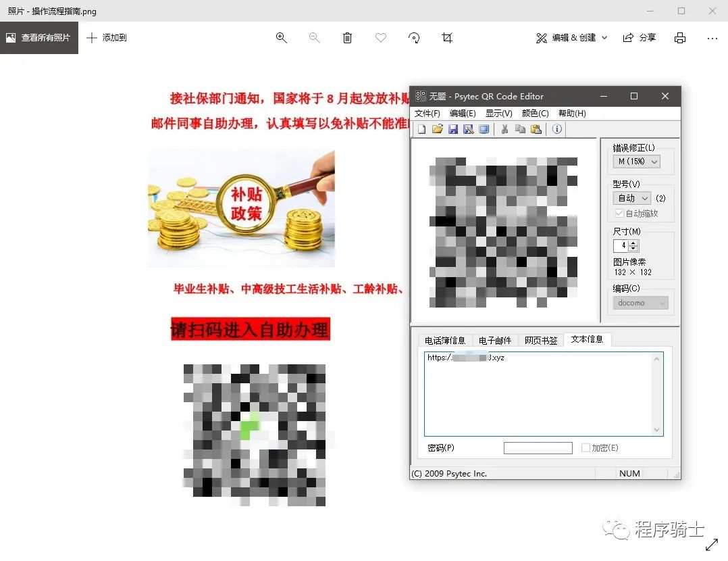Open the info dialog via the (i) icon
This screenshot has height=561, width=728.
[x=556, y=129]
